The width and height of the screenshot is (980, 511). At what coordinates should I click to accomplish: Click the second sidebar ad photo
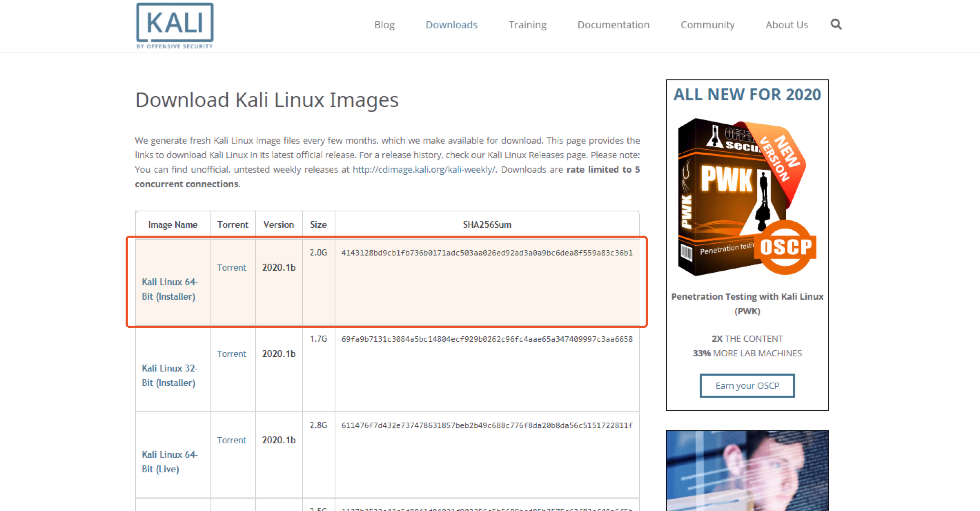click(x=747, y=470)
